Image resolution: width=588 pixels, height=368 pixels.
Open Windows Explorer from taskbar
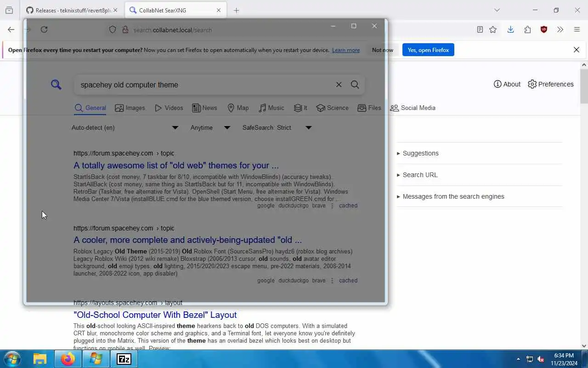coord(40,359)
